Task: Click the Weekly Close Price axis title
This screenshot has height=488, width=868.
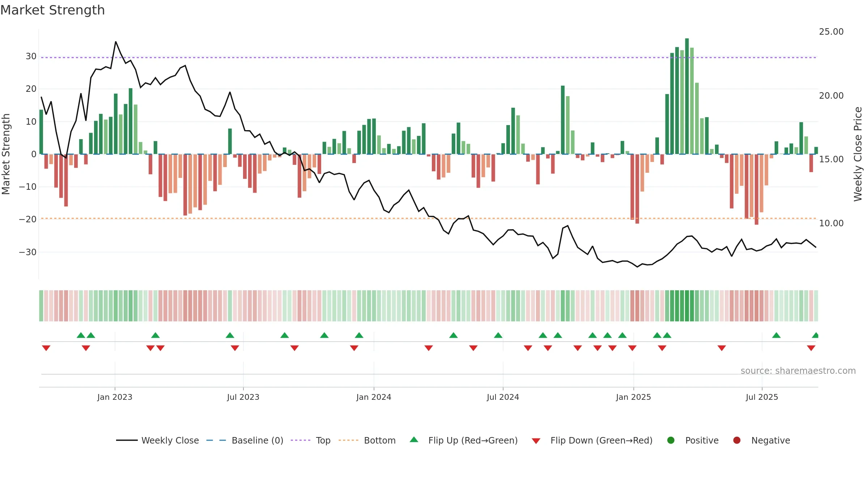Action: tap(858, 154)
